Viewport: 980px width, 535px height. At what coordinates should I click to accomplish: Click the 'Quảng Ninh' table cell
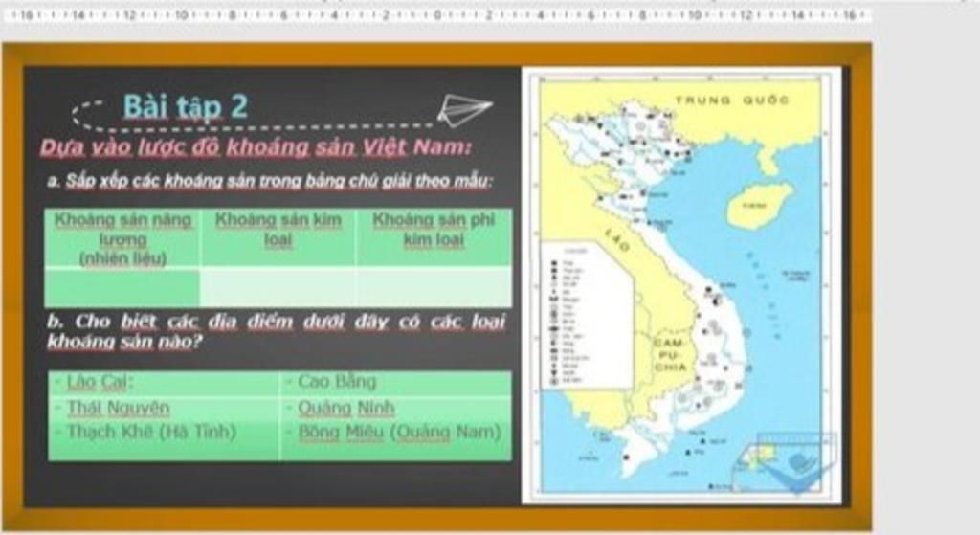tap(395, 408)
